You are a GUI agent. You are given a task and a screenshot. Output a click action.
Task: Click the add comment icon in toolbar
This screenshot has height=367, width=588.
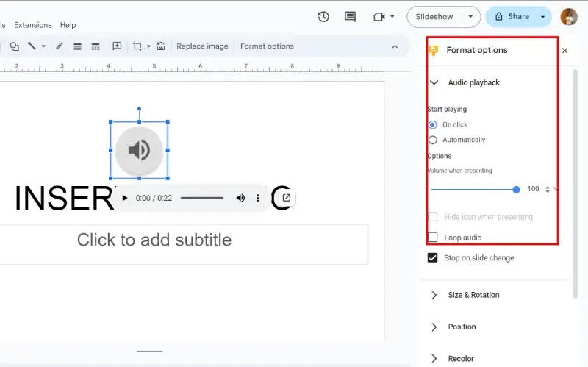pos(117,46)
